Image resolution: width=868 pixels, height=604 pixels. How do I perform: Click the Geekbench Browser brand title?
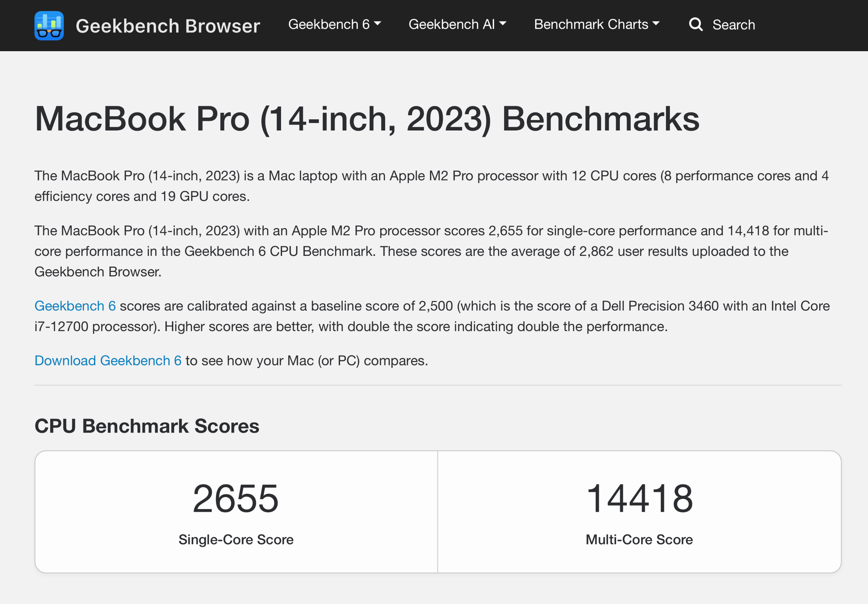coord(168,26)
